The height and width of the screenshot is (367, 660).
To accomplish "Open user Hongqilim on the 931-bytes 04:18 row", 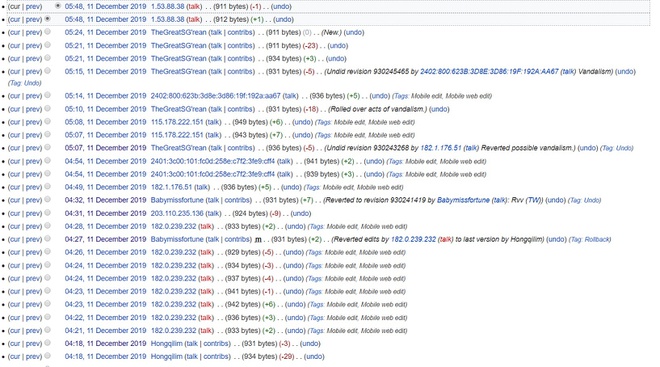I will [x=167, y=344].
